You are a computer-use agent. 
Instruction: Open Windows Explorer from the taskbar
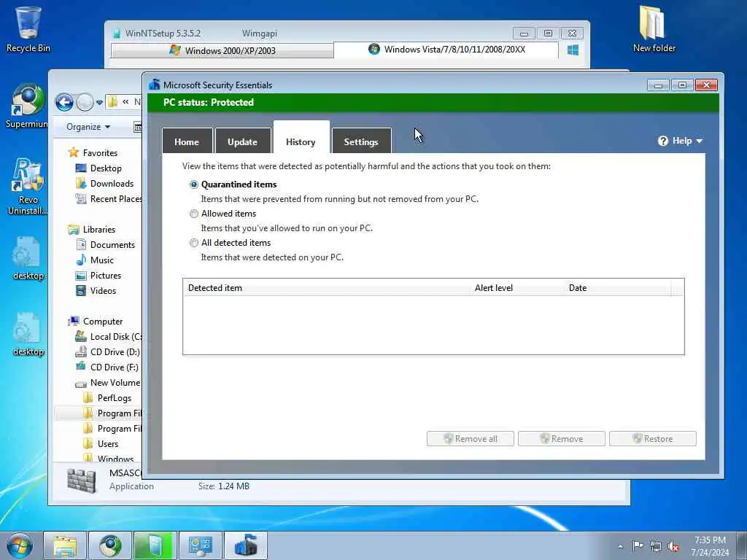pyautogui.click(x=65, y=545)
